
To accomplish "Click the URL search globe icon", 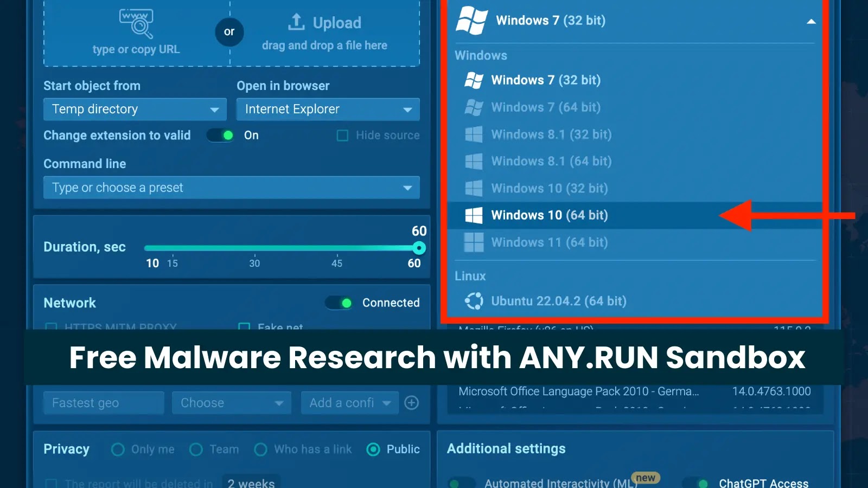I will 136,24.
